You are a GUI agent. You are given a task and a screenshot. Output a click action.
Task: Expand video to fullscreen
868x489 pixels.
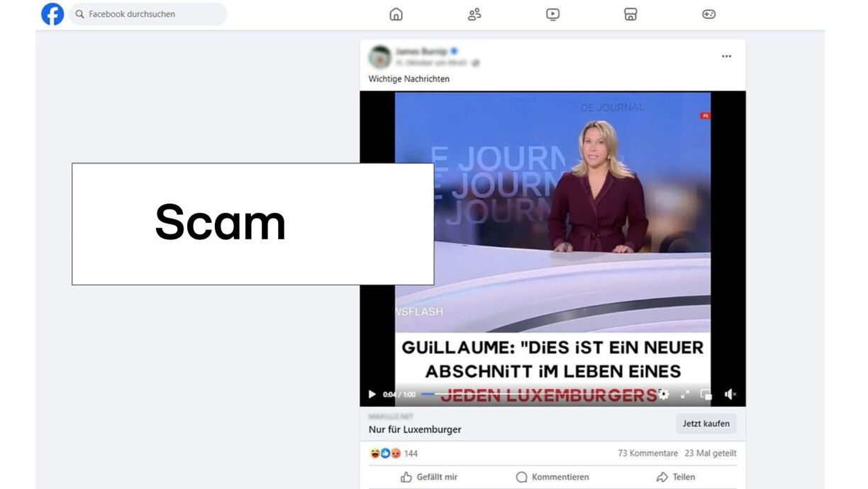685,394
